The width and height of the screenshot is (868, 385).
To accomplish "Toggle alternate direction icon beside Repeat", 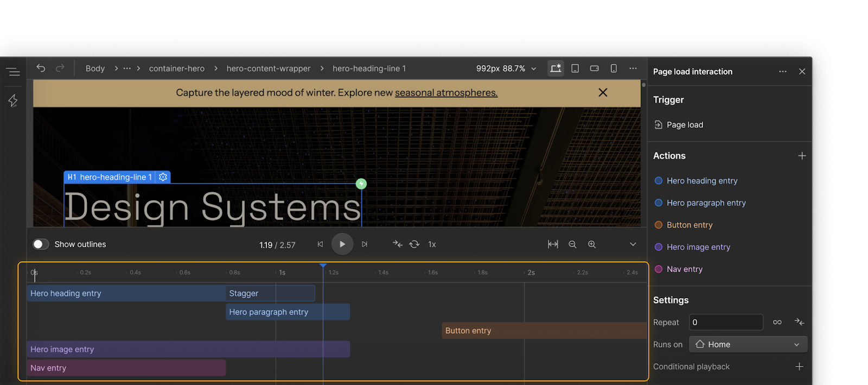I will [800, 322].
